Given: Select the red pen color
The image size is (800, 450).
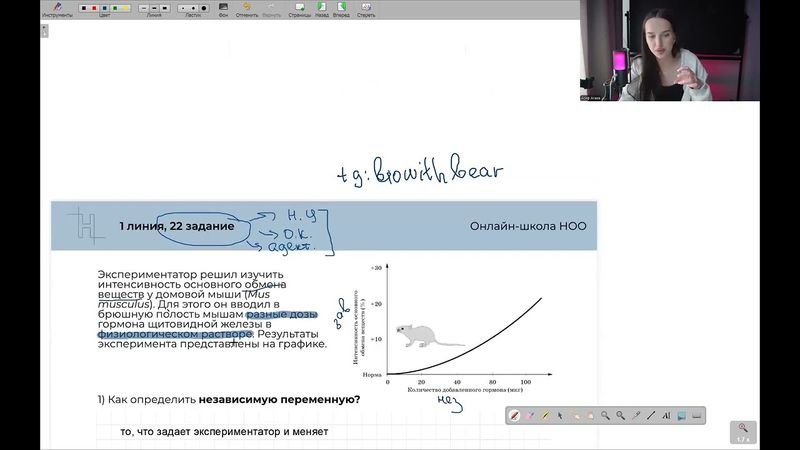Looking at the screenshot, I should [94, 8].
